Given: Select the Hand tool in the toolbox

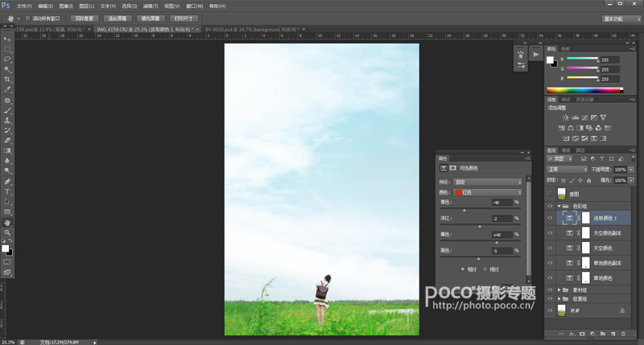Looking at the screenshot, I should (x=7, y=223).
